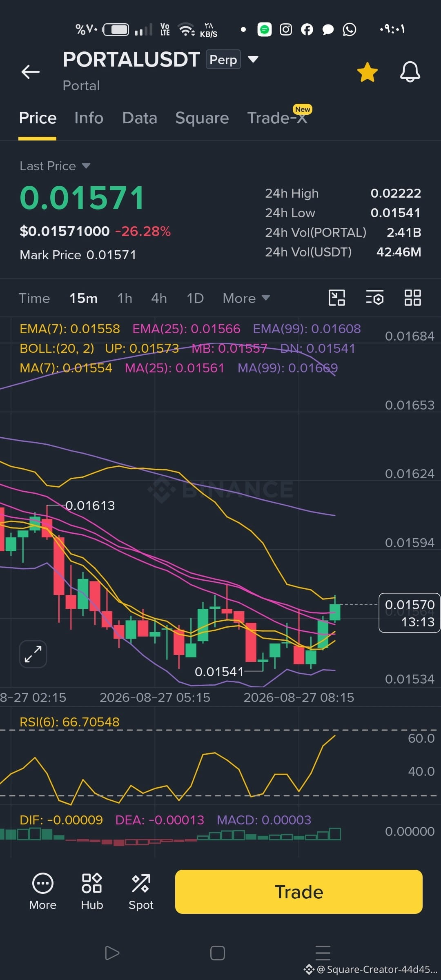Open the chart drawing tools icon
This screenshot has width=441, height=980.
pos(337,298)
